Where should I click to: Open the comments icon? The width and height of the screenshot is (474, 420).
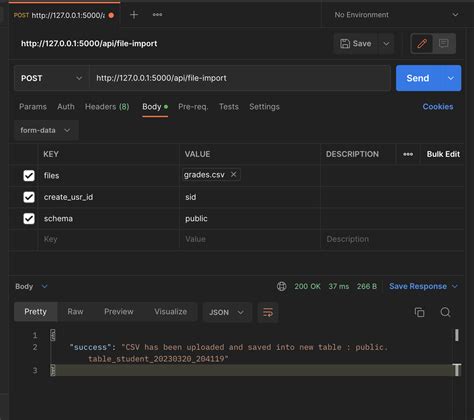(444, 43)
